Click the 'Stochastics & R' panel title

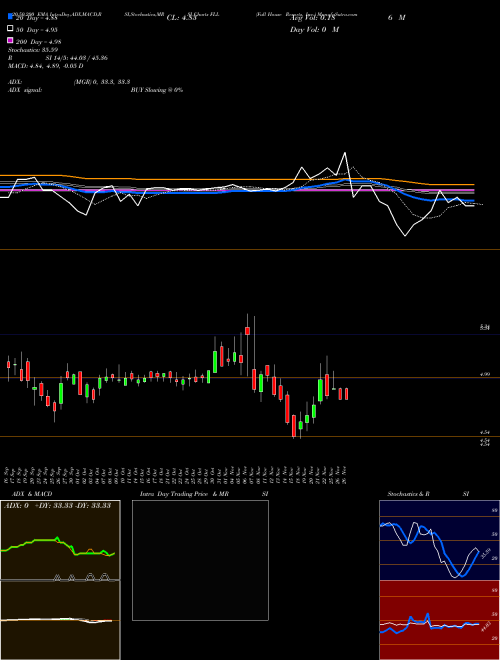tap(408, 494)
